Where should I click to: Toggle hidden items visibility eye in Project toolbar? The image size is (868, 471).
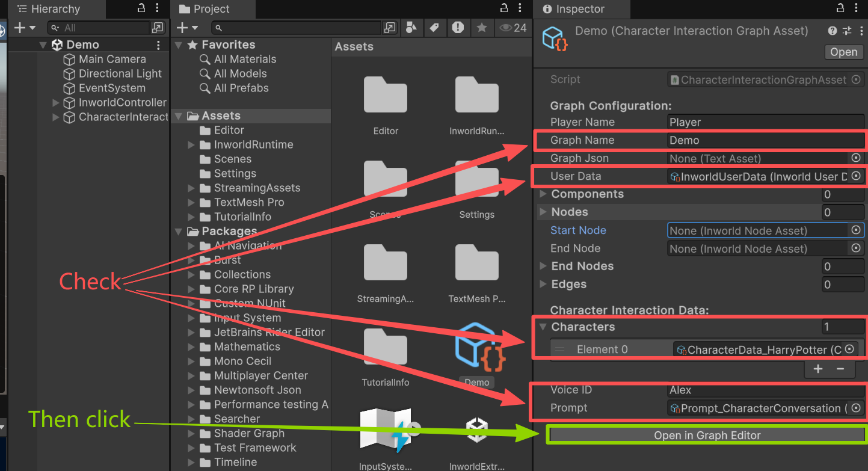504,27
